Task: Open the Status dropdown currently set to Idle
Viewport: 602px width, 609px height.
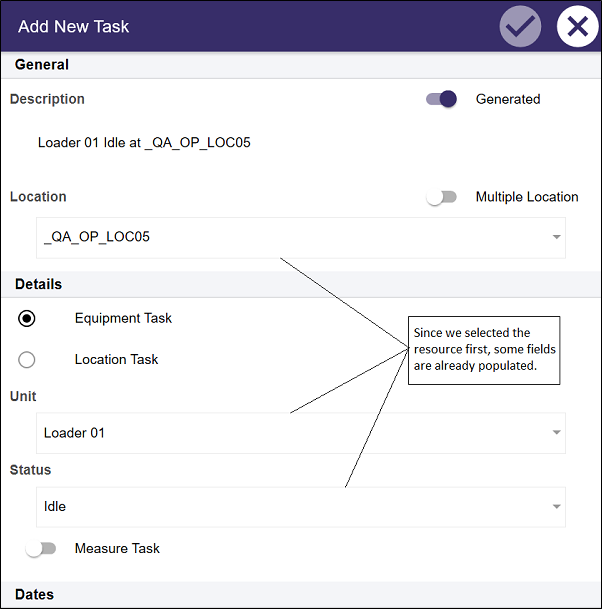Action: click(301, 507)
